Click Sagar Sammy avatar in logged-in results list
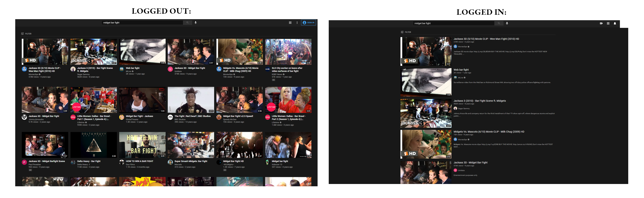The image size is (644, 198). coord(455,108)
